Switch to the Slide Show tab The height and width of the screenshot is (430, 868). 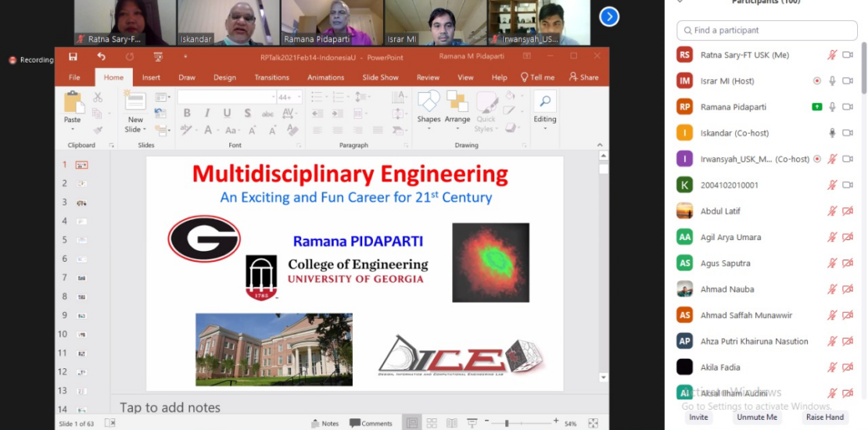380,77
